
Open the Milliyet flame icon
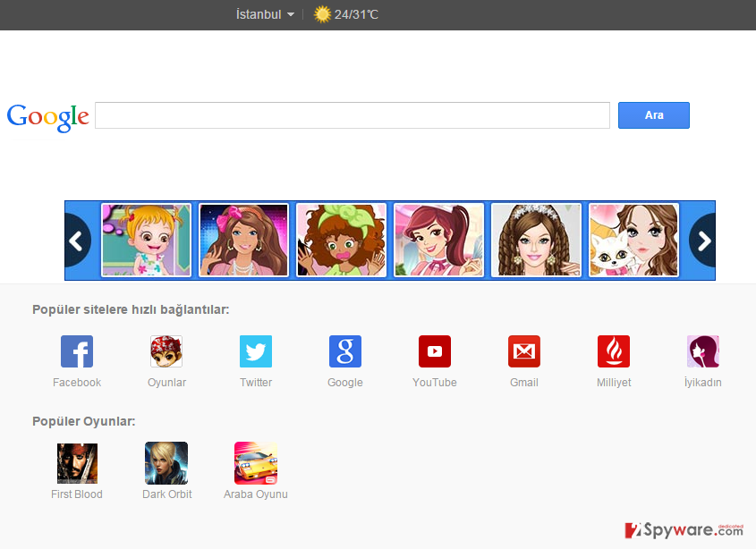(x=614, y=351)
